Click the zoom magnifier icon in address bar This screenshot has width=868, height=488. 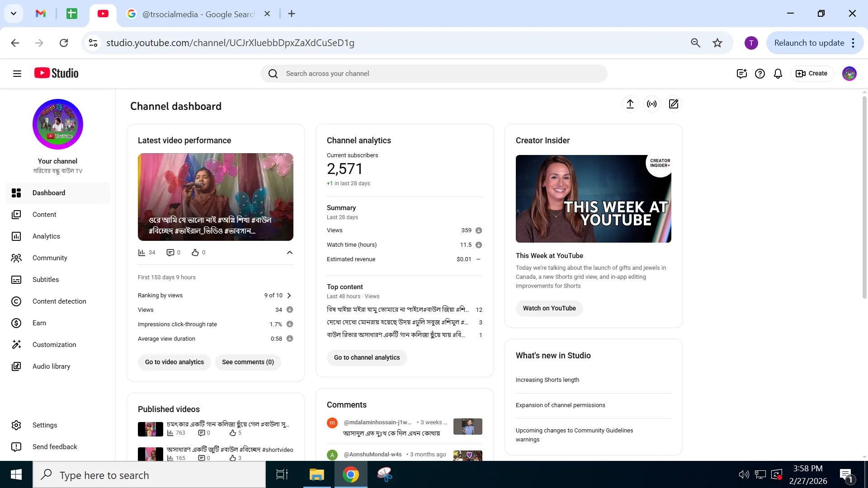click(x=696, y=43)
